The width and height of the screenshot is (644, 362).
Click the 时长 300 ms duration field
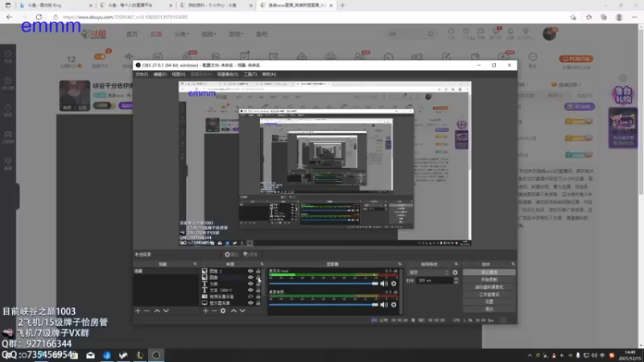[435, 280]
